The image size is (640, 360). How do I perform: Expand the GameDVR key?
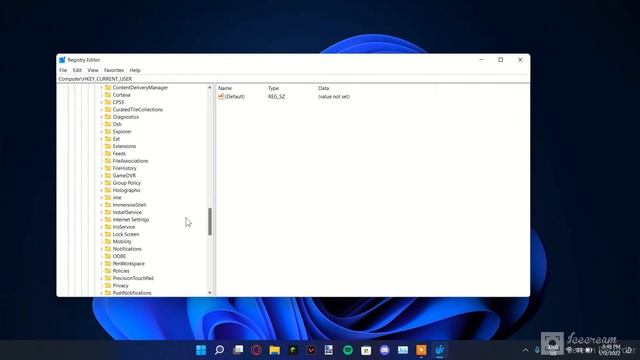[101, 176]
